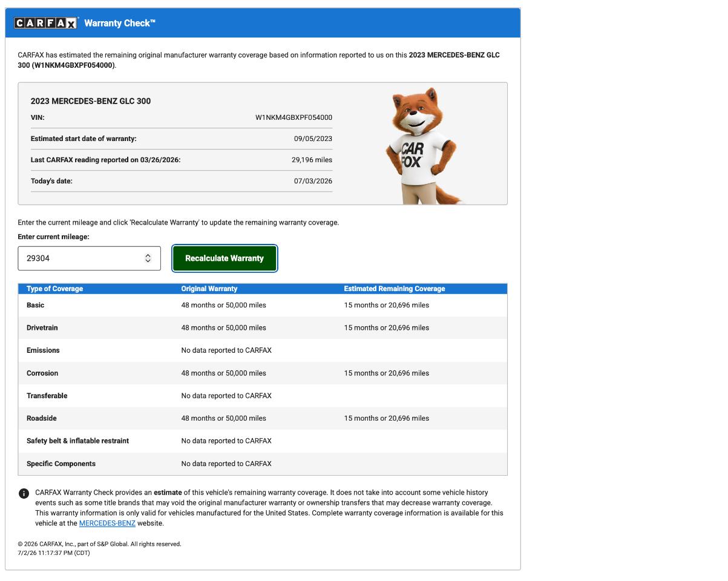
Task: Click the Type of Coverage column header
Action: pyautogui.click(x=55, y=289)
